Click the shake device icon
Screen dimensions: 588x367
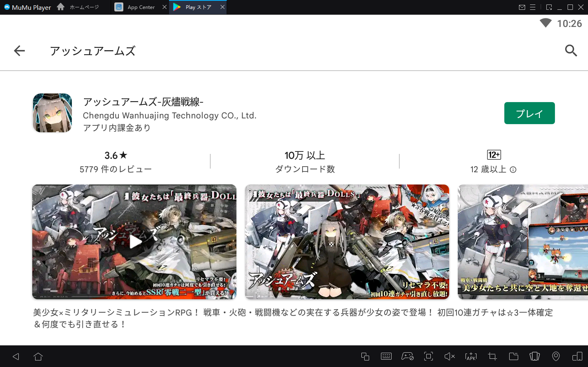(535, 356)
